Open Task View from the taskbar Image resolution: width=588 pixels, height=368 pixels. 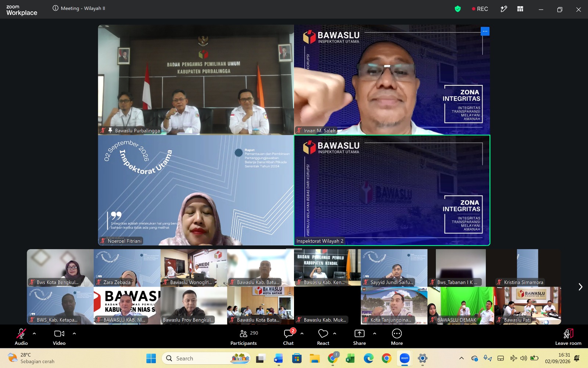(261, 358)
